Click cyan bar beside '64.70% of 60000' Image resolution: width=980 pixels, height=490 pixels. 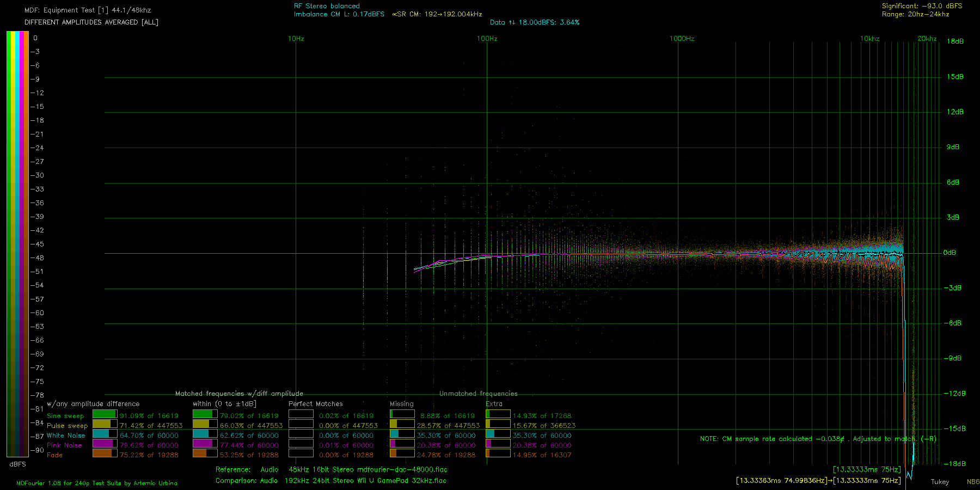(105, 433)
